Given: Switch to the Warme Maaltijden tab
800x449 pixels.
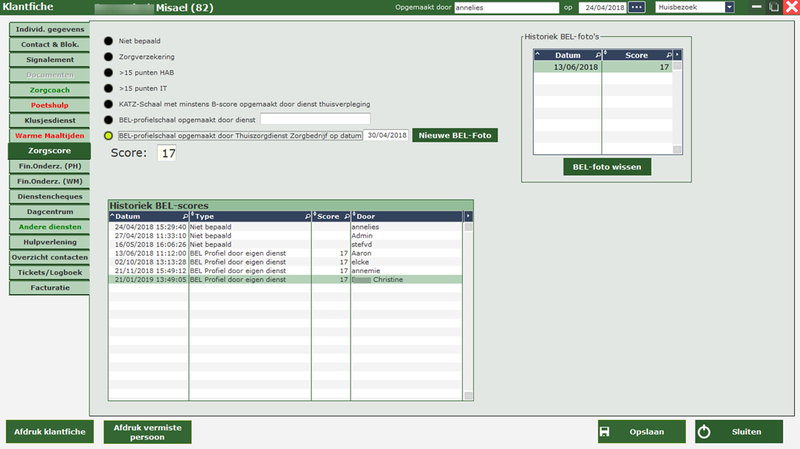Looking at the screenshot, I should [x=47, y=135].
